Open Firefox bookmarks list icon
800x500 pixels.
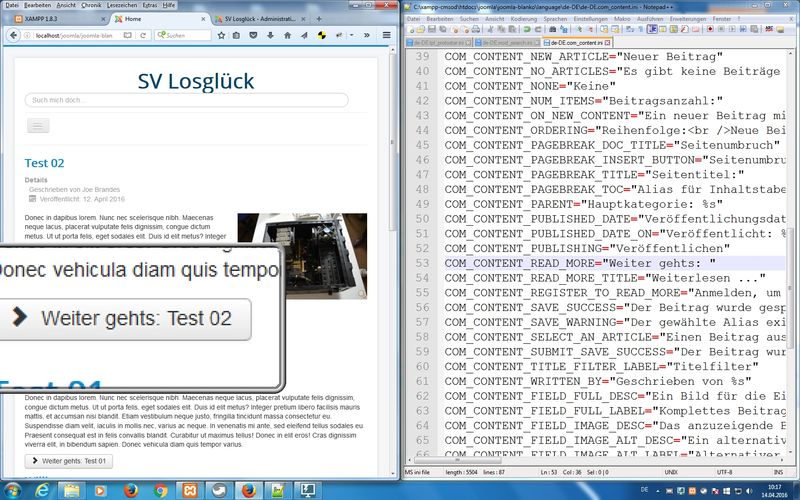click(236, 35)
